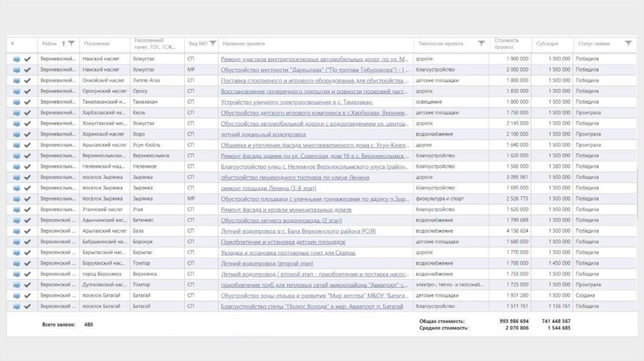Click the comment icon in the Усун-Кюёль row

16,145
